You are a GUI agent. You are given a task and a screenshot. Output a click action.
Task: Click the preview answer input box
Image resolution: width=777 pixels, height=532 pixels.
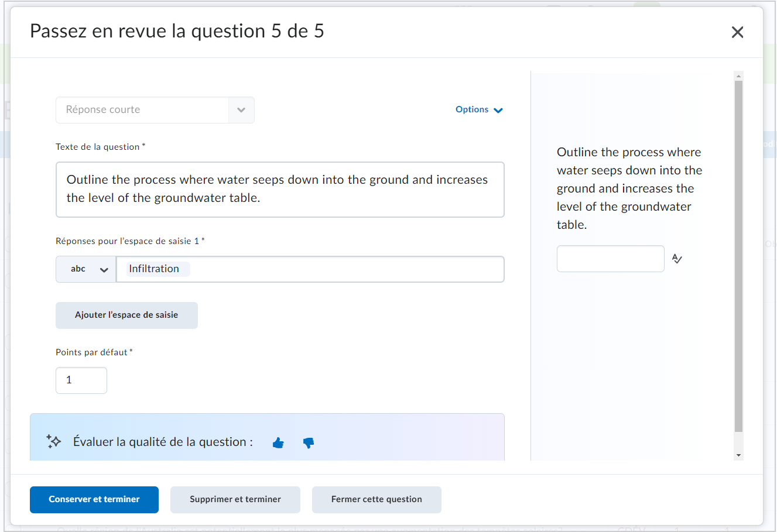[x=611, y=259]
